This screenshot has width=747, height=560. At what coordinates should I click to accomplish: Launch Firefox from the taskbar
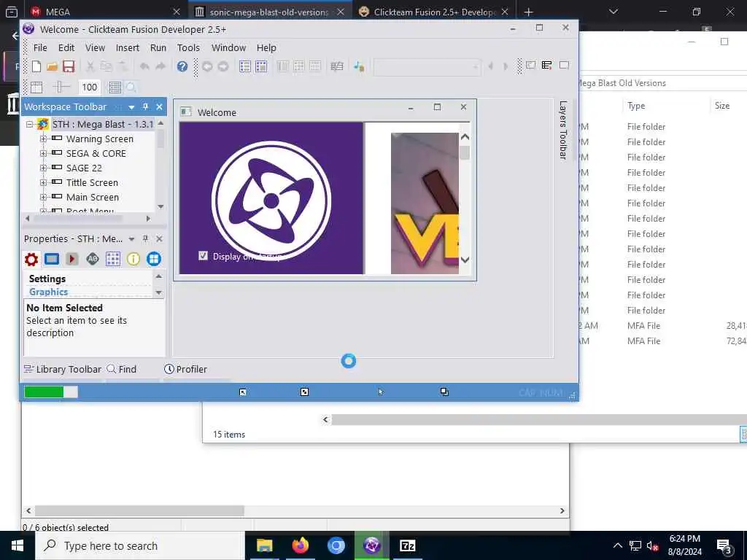point(300,545)
